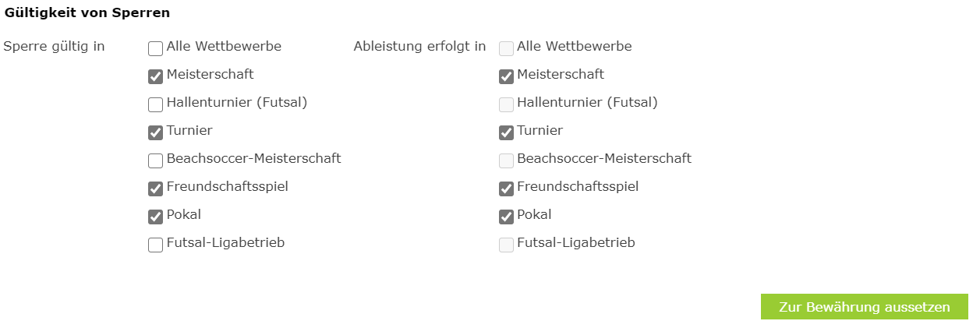Screen dimensions: 980x328
Task: Click Beachsoccer-Meisterschaft box under Ableistung erfolgt in
Action: (506, 160)
